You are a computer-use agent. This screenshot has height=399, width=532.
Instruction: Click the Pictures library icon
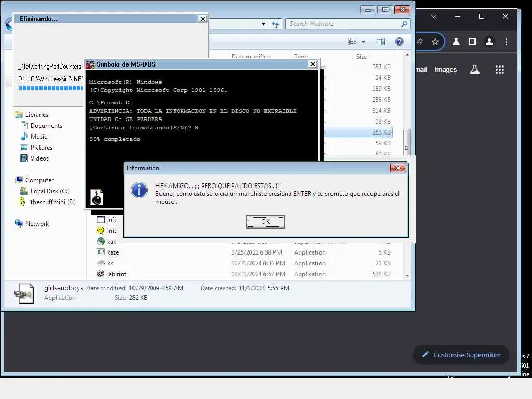[x=24, y=147]
